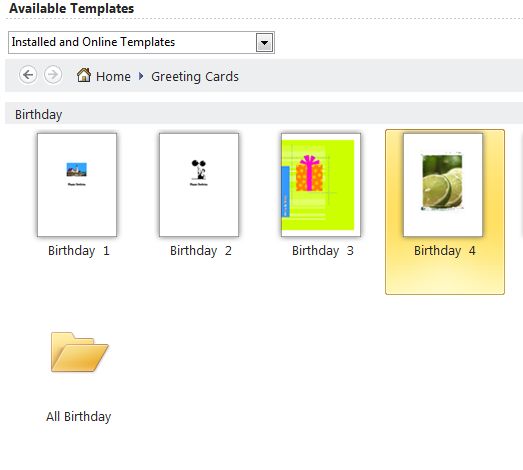Click the Birthday 2 caption
This screenshot has height=470, width=523.
201,251
